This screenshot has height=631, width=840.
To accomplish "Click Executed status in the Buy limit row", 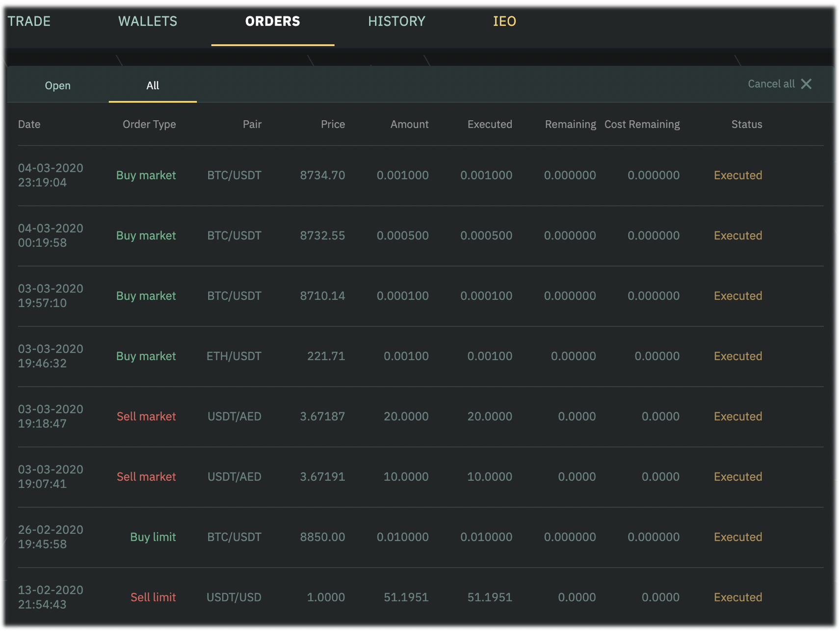I will tap(737, 537).
